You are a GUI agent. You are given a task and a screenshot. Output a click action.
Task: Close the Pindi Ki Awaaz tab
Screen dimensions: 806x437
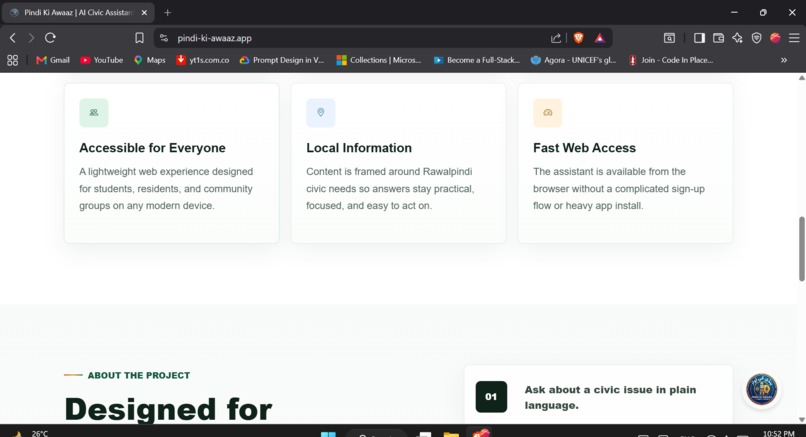point(144,13)
